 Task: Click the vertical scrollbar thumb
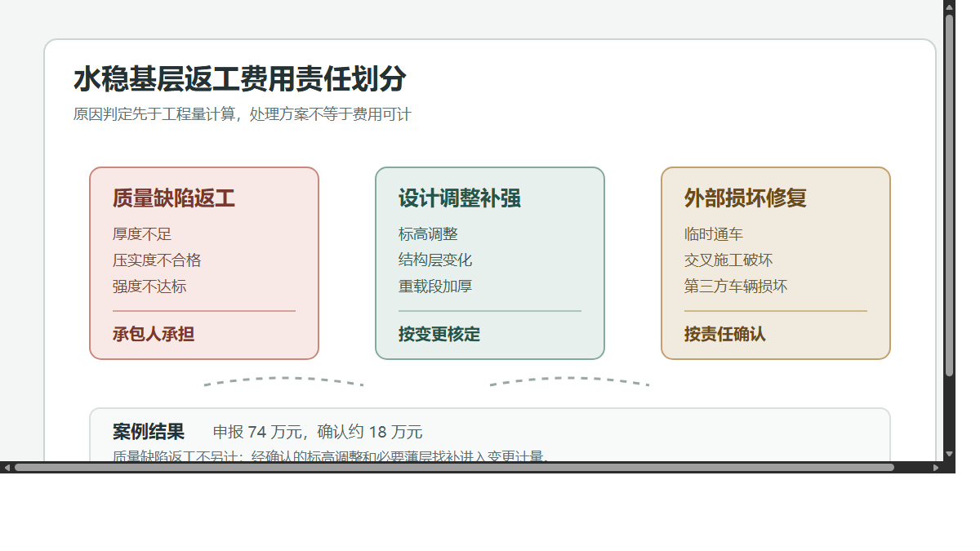(x=949, y=195)
